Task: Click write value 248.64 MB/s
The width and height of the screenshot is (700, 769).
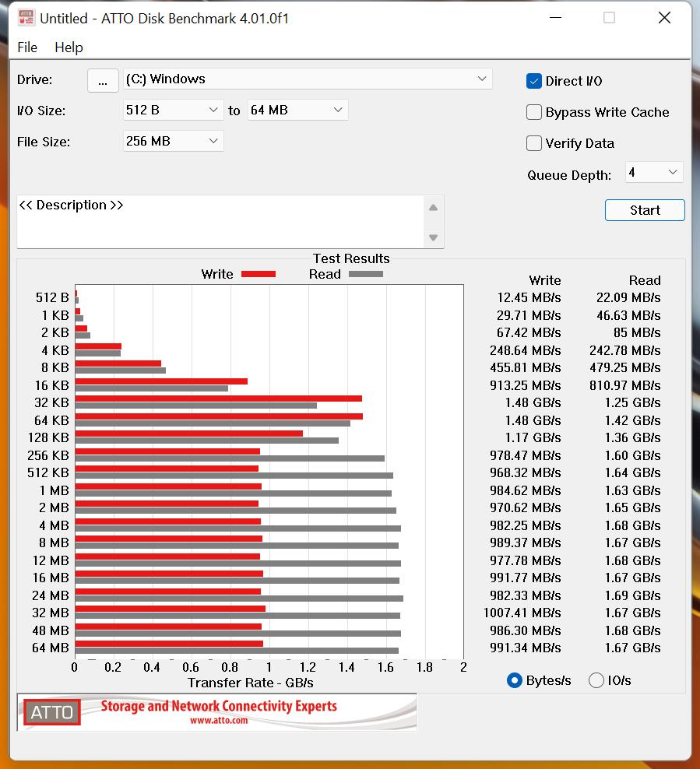Action: tap(526, 350)
